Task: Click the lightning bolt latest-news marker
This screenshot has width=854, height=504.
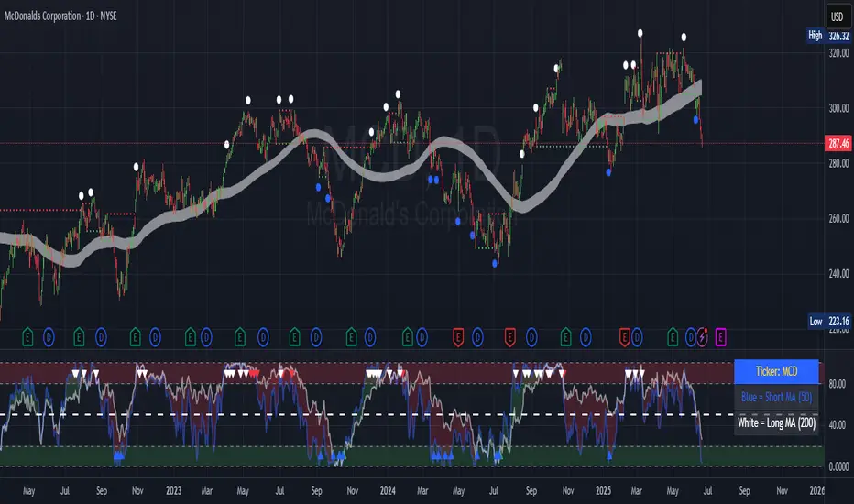Action: coord(703,338)
